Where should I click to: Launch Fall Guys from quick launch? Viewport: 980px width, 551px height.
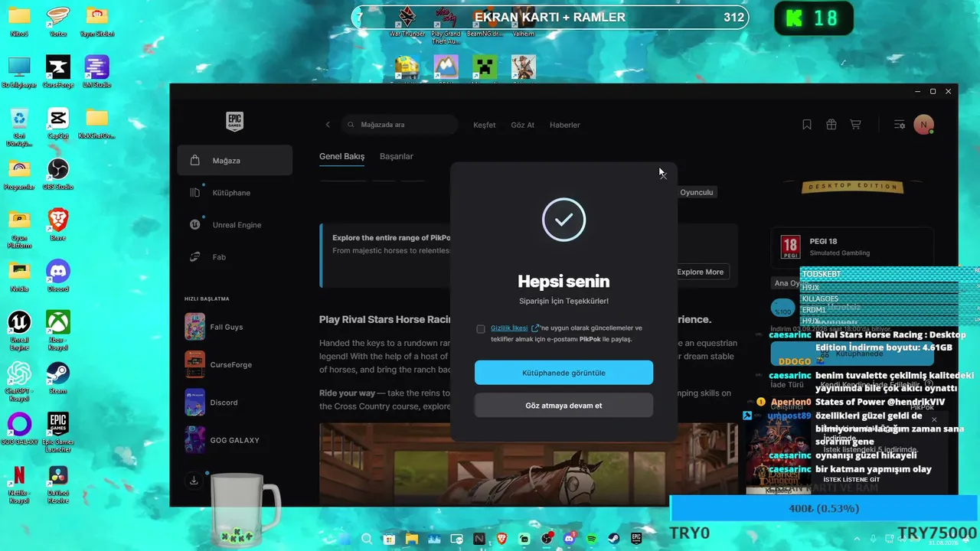(234, 327)
